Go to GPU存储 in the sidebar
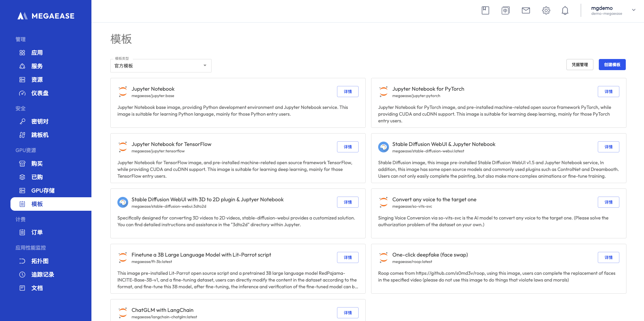 tap(43, 191)
